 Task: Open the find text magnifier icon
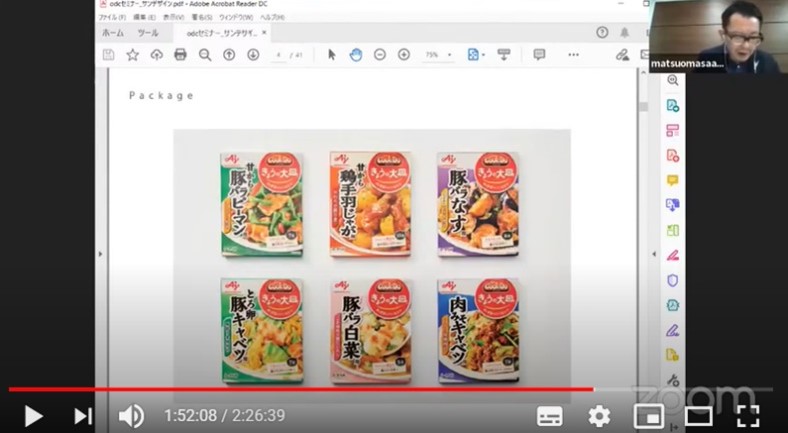(x=205, y=55)
